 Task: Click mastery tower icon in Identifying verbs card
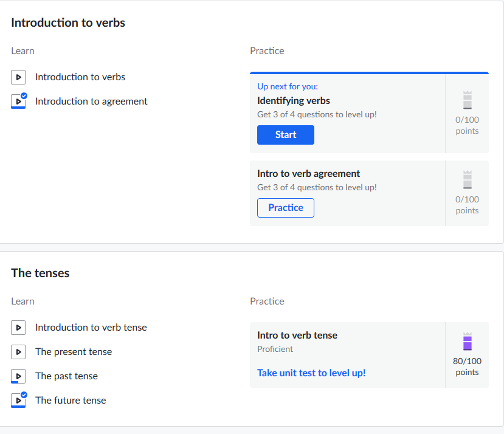468,100
